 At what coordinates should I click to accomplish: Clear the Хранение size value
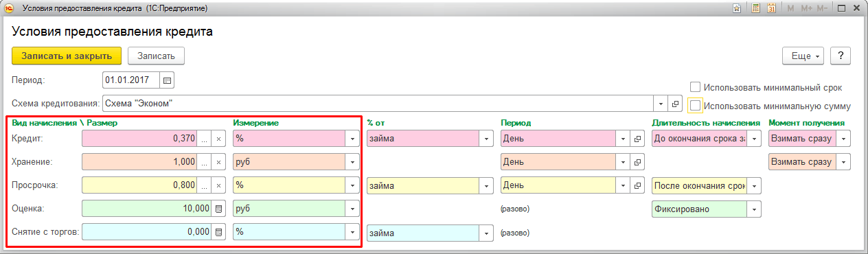pyautogui.click(x=218, y=162)
